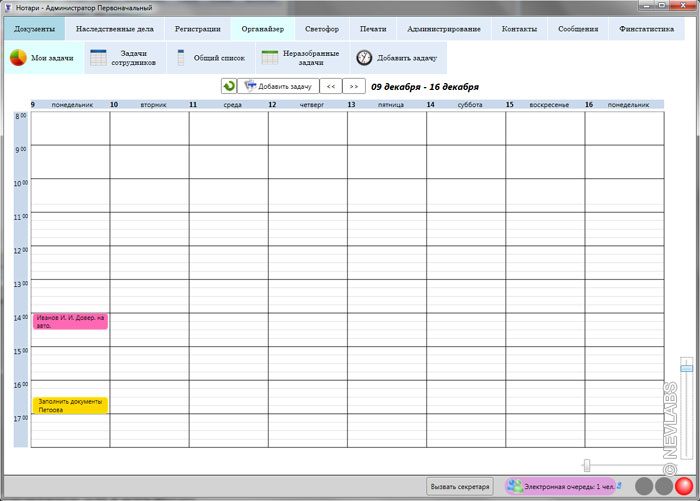Go to the next week with >>
Screen dimensions: 700x501
pyautogui.click(x=352, y=87)
